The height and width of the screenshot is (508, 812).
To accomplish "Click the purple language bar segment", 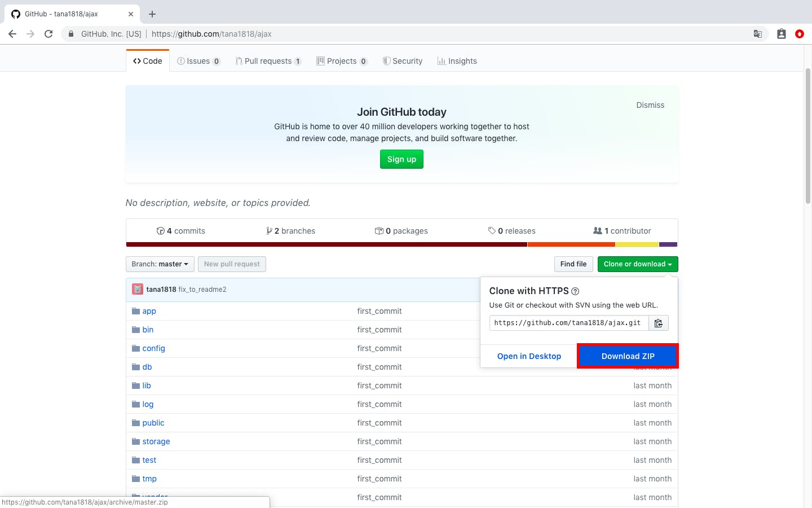I will coord(668,244).
